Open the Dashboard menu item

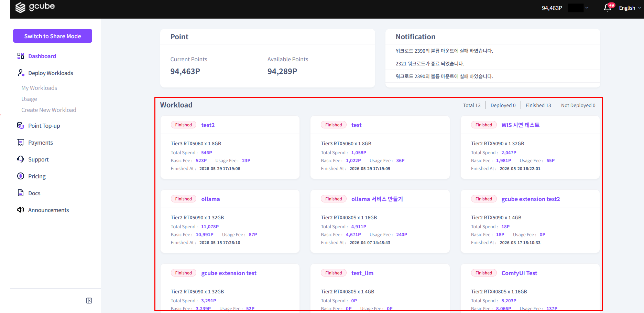(x=42, y=56)
